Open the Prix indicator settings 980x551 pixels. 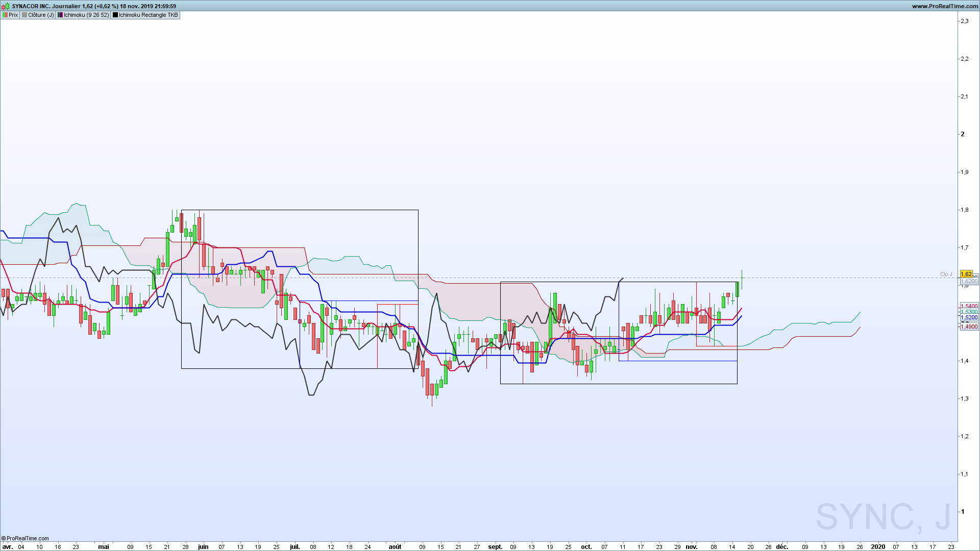pyautogui.click(x=10, y=15)
